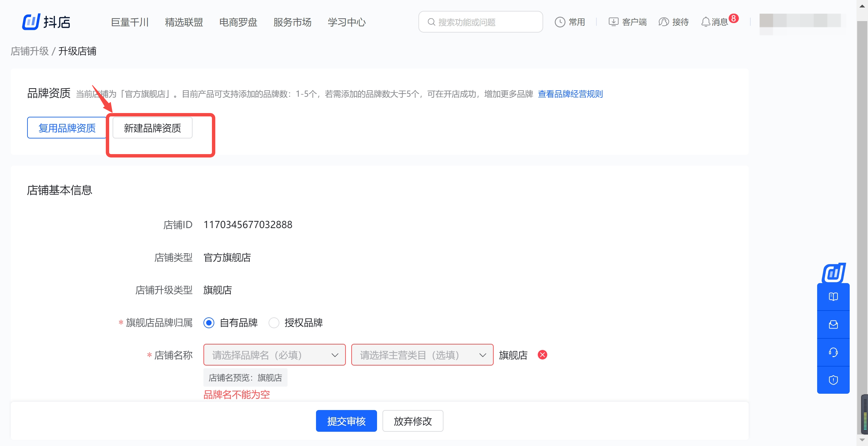Viewport: 868px width, 446px height.
Task: Go to 巨量千川 menu
Action: (x=130, y=22)
